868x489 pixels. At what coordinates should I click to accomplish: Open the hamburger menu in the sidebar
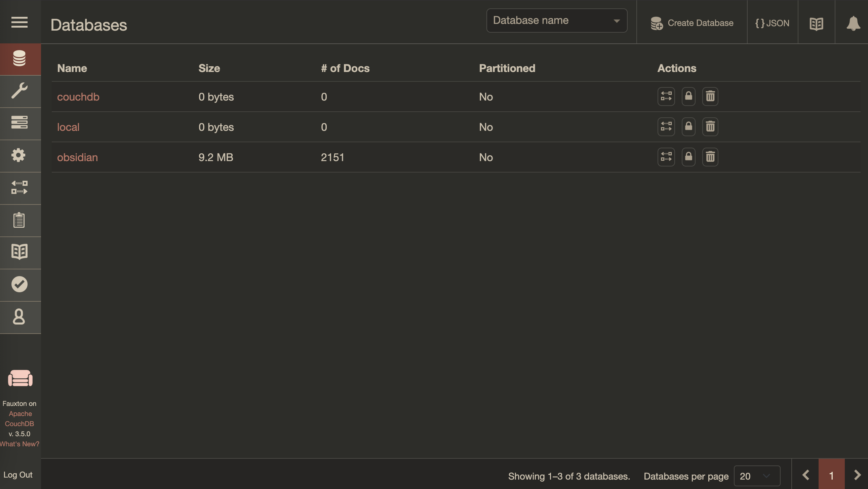tap(19, 22)
